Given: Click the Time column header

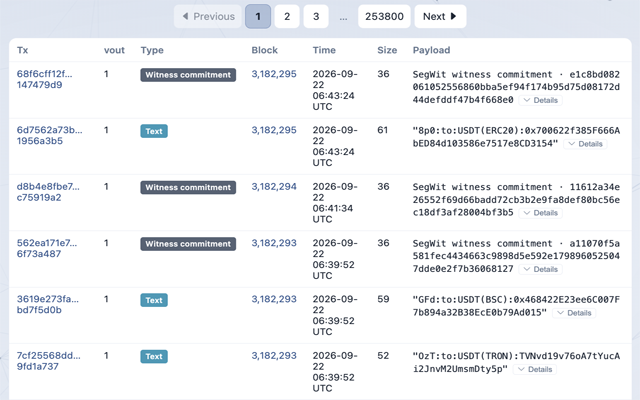Looking at the screenshot, I should [324, 50].
